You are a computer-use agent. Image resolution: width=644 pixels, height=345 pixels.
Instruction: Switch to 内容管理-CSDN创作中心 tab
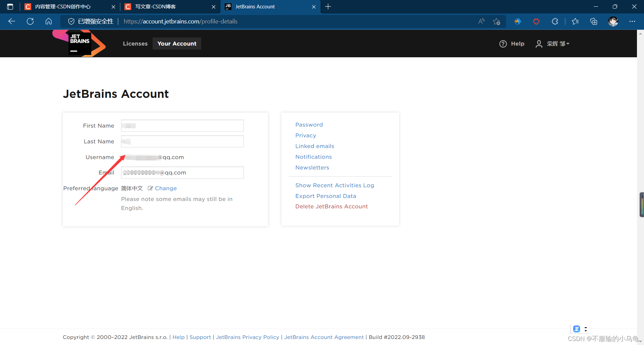[x=69, y=7]
